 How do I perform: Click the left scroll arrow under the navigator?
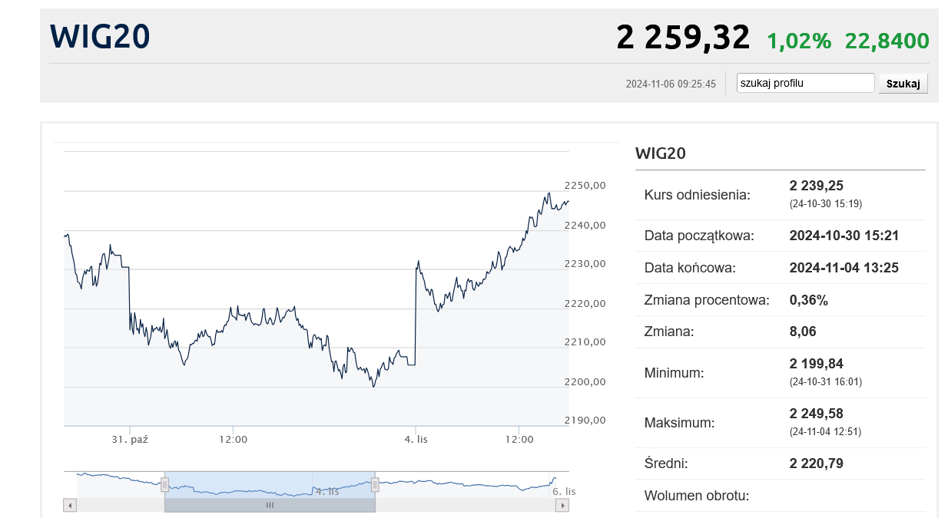click(70, 506)
